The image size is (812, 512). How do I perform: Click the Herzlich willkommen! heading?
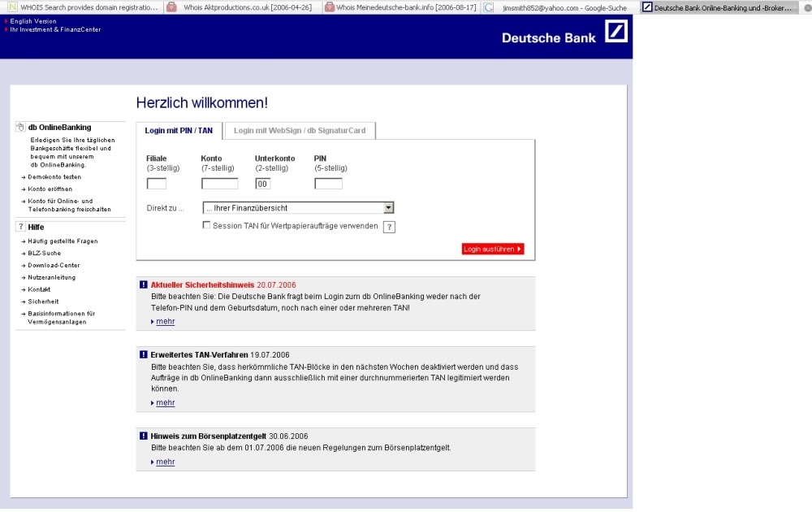pos(202,102)
